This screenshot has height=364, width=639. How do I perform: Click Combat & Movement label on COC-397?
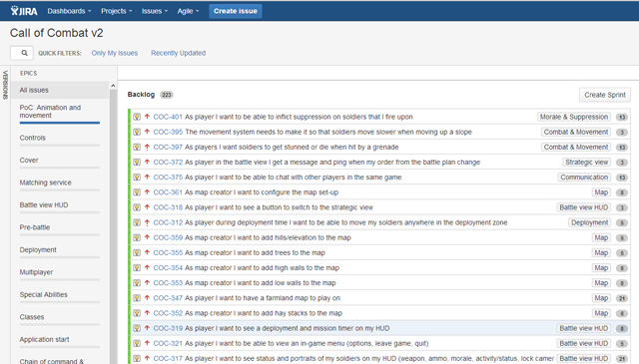[x=576, y=147]
